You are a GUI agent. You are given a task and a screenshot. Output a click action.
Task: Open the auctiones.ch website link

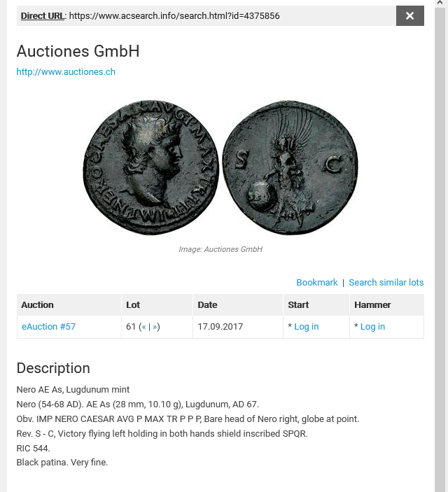[x=66, y=72]
